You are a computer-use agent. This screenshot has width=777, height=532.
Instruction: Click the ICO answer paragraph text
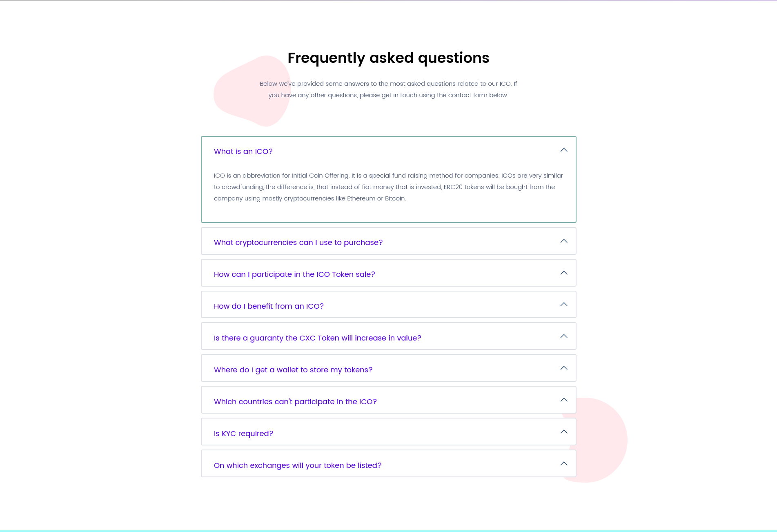(x=388, y=187)
